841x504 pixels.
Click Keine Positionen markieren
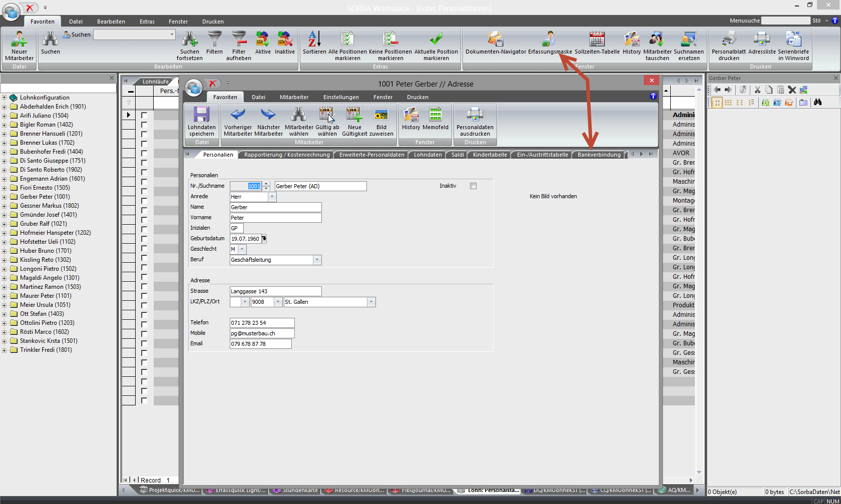[x=390, y=46]
